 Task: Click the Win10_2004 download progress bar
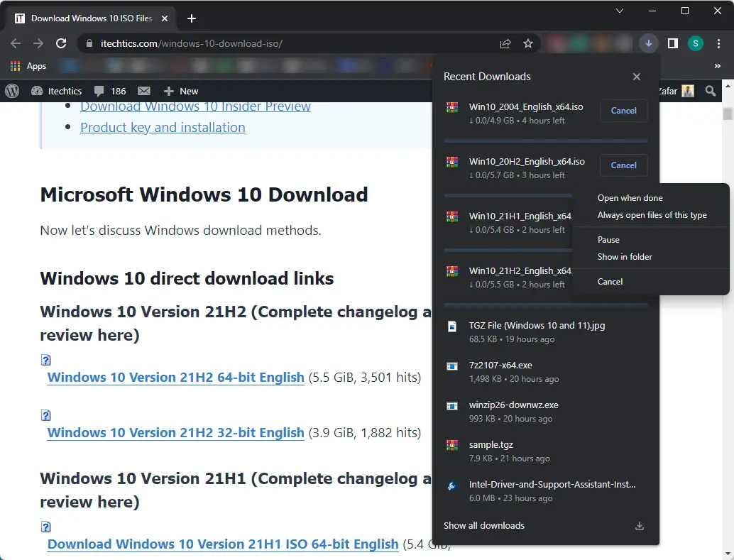546,141
